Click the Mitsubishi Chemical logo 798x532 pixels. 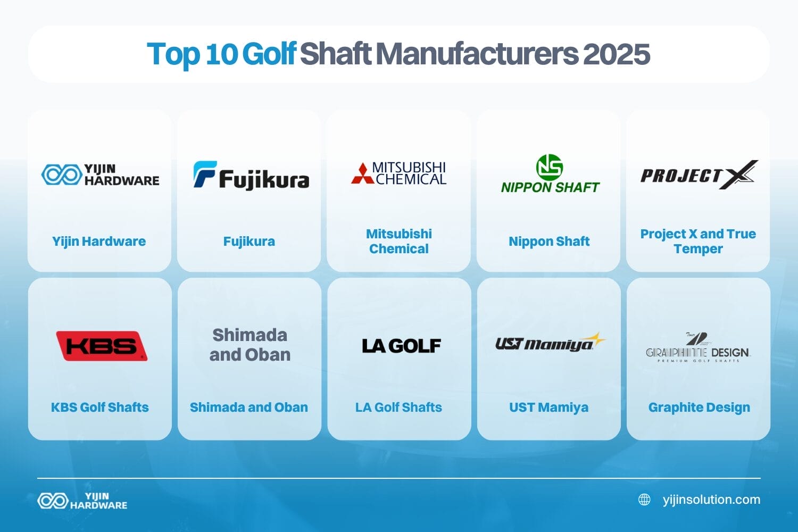click(x=399, y=171)
